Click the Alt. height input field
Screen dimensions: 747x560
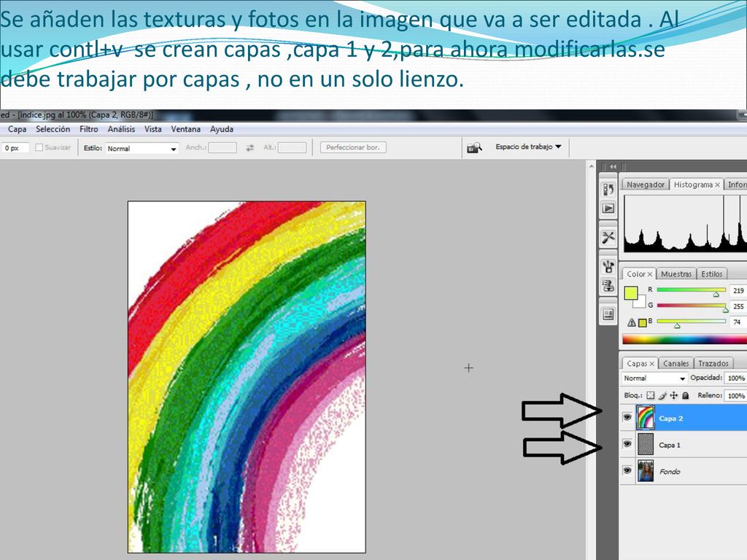click(292, 147)
